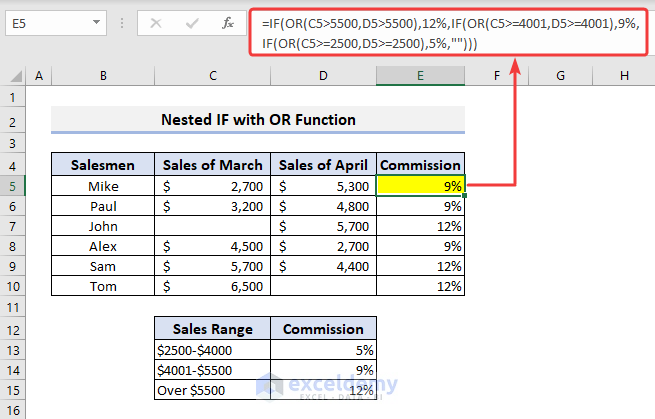Select column H header
655x419 pixels.
point(623,75)
